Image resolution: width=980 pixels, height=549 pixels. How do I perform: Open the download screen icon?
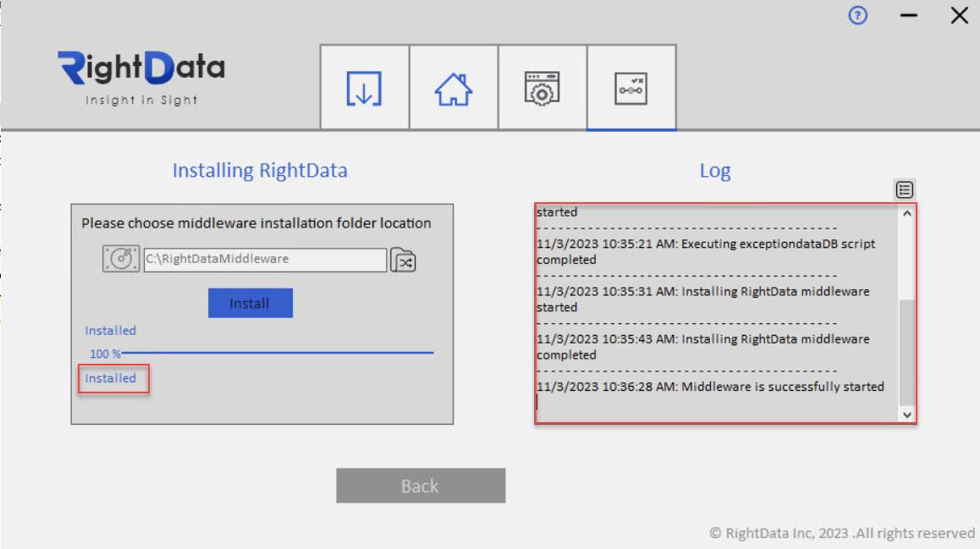pos(363,87)
